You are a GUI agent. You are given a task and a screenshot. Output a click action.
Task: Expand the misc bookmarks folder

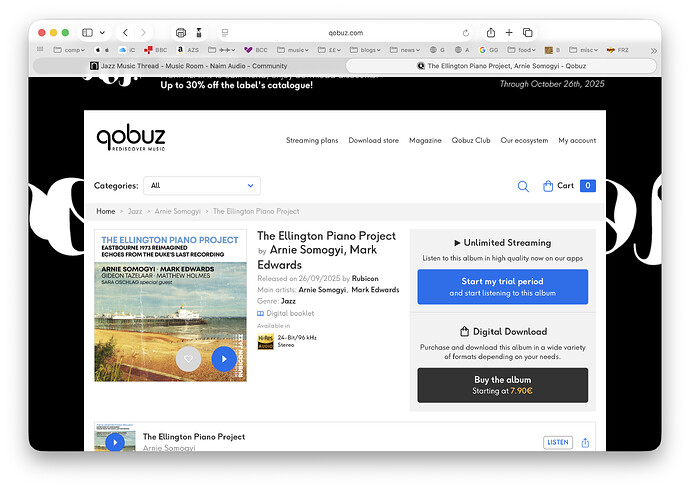584,50
